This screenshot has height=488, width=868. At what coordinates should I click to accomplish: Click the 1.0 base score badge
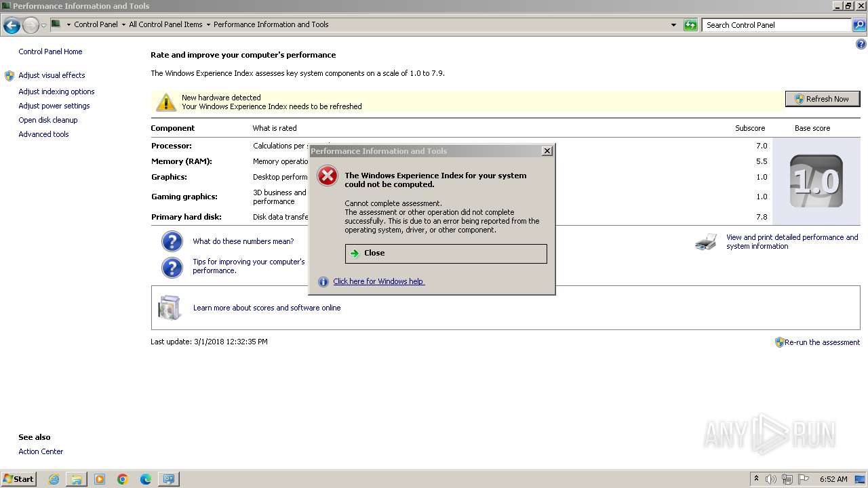pyautogui.click(x=816, y=181)
